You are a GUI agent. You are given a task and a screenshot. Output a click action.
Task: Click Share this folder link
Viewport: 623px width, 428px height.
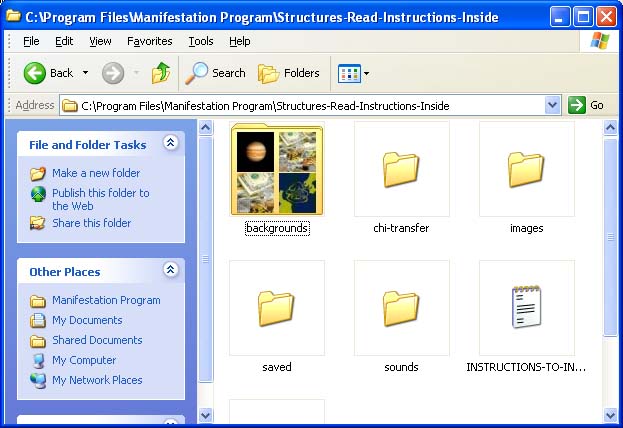pos(91,223)
